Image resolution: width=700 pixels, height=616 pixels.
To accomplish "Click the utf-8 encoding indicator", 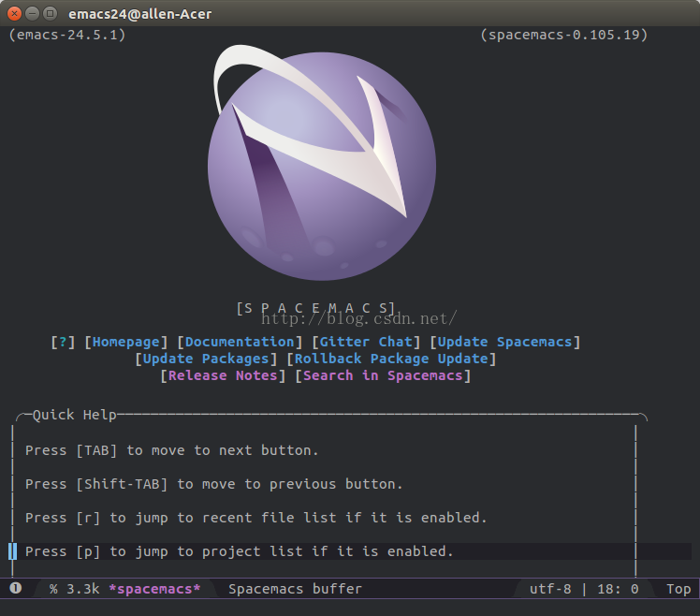I will coord(550,589).
